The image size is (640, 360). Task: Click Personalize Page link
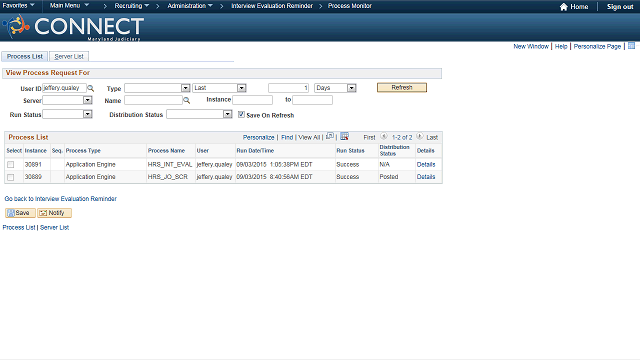(597, 46)
